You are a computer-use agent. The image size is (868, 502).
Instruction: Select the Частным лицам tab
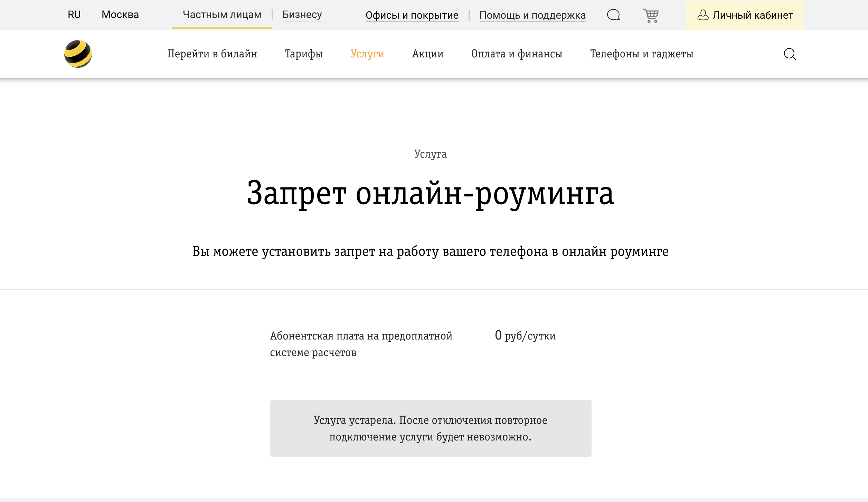click(222, 15)
